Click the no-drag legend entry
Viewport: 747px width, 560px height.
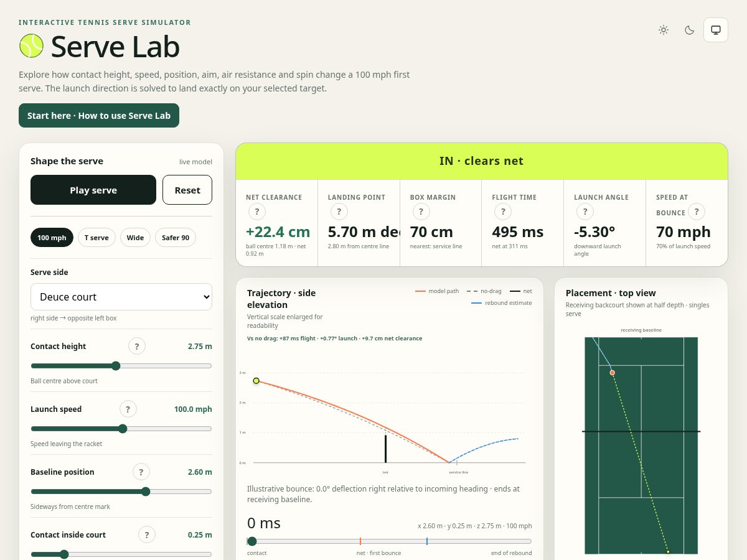[484, 291]
